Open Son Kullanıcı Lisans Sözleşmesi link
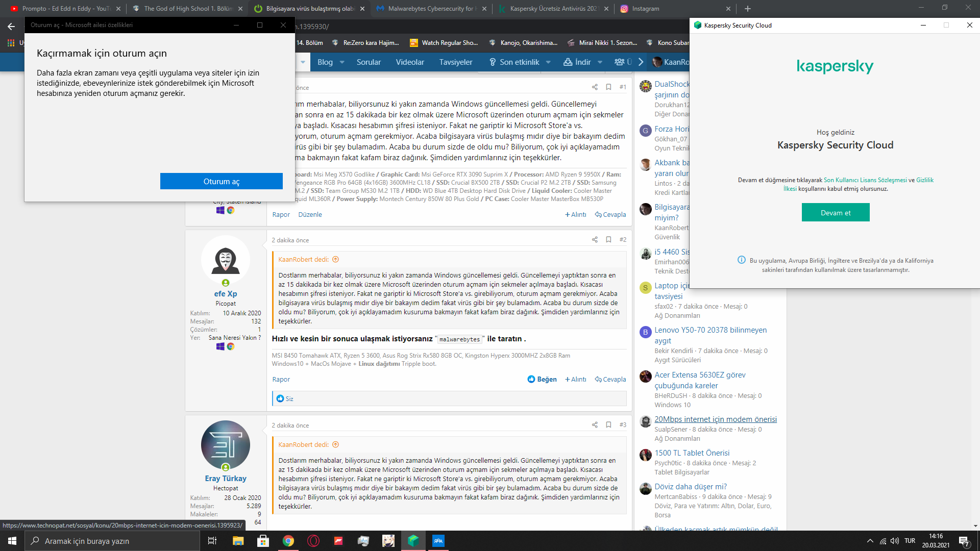This screenshot has width=980, height=551. 865,180
